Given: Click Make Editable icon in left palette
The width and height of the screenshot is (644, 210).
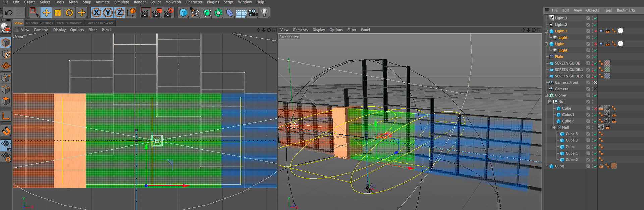Looking at the screenshot, I should [x=6, y=28].
